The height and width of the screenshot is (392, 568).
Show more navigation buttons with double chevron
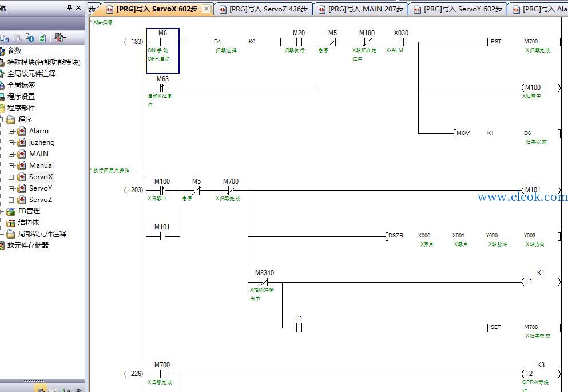(x=78, y=390)
